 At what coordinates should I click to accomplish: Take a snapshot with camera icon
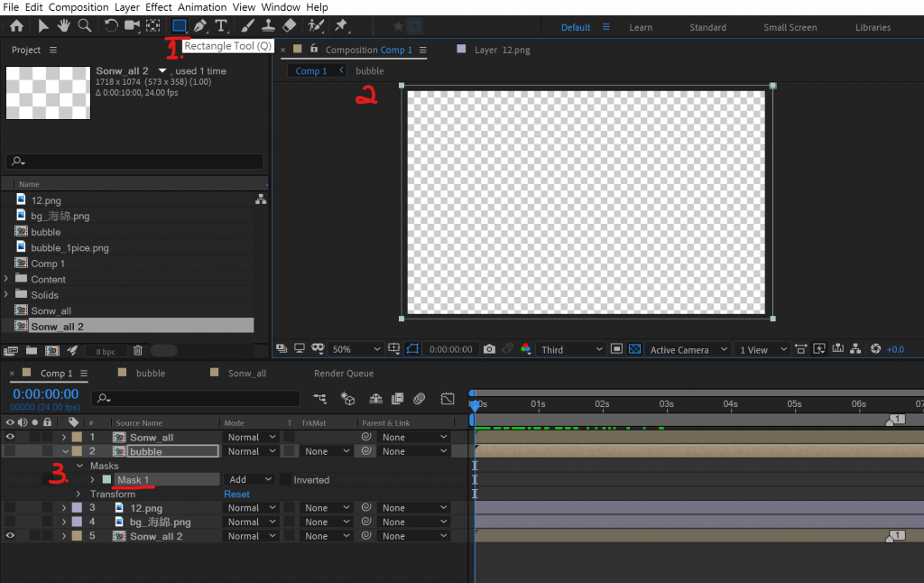pyautogui.click(x=489, y=349)
